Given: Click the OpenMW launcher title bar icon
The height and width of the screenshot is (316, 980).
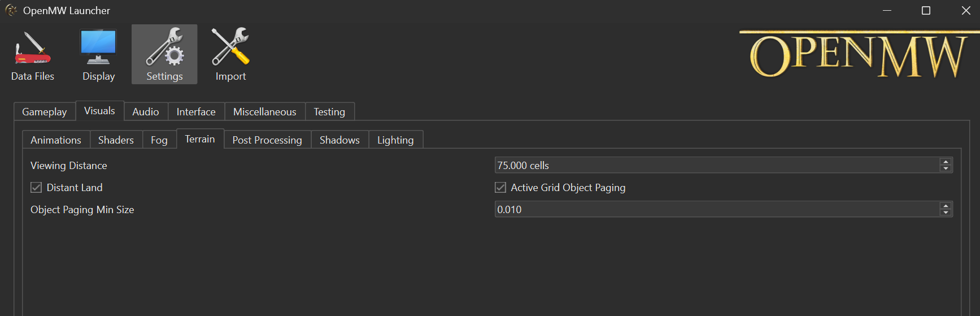Looking at the screenshot, I should (11, 10).
